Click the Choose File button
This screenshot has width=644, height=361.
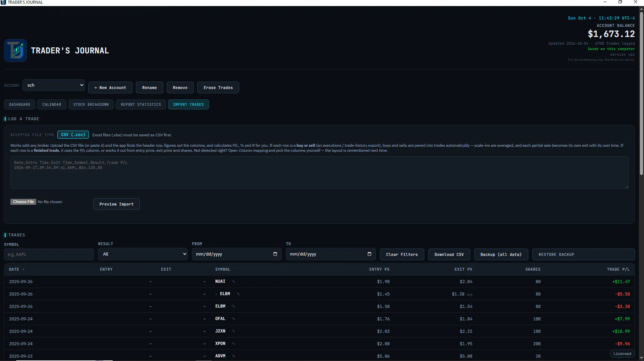[23, 202]
